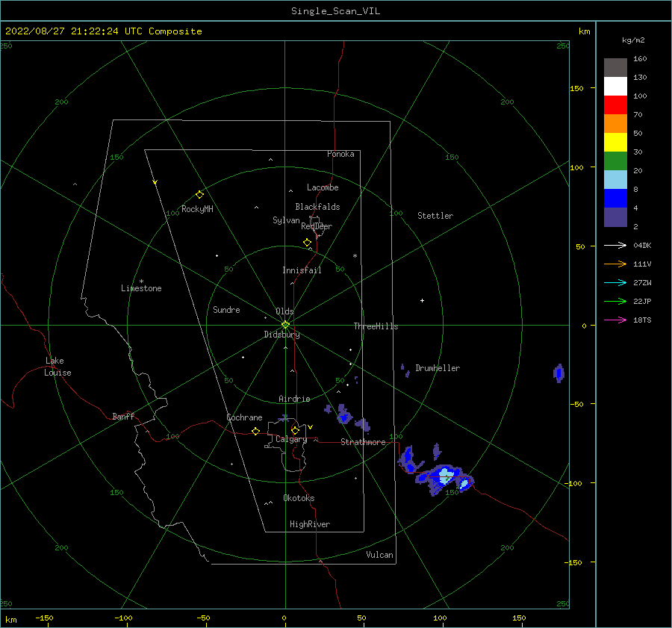This screenshot has height=628, width=672.
Task: Click the yellow diamond marker near RockyMH
Action: tap(199, 195)
